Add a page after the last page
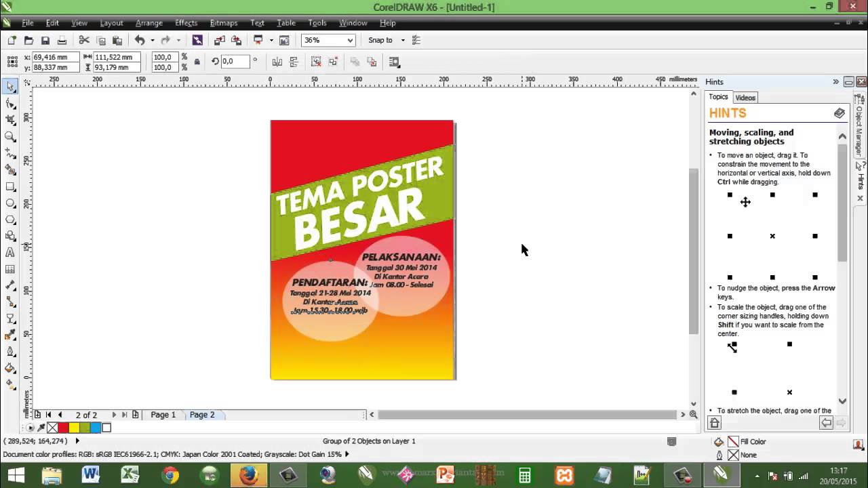 [136, 415]
